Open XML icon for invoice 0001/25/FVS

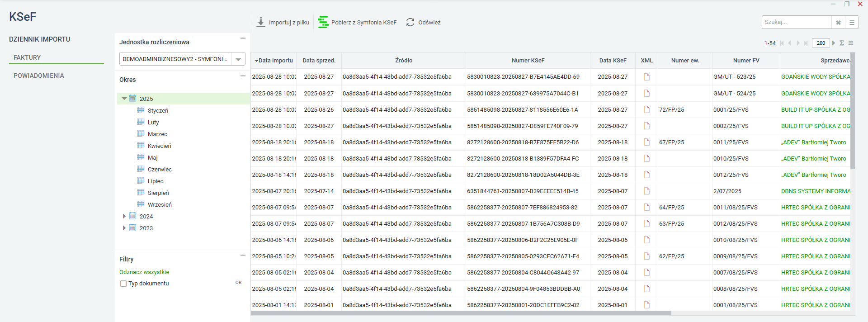click(646, 109)
